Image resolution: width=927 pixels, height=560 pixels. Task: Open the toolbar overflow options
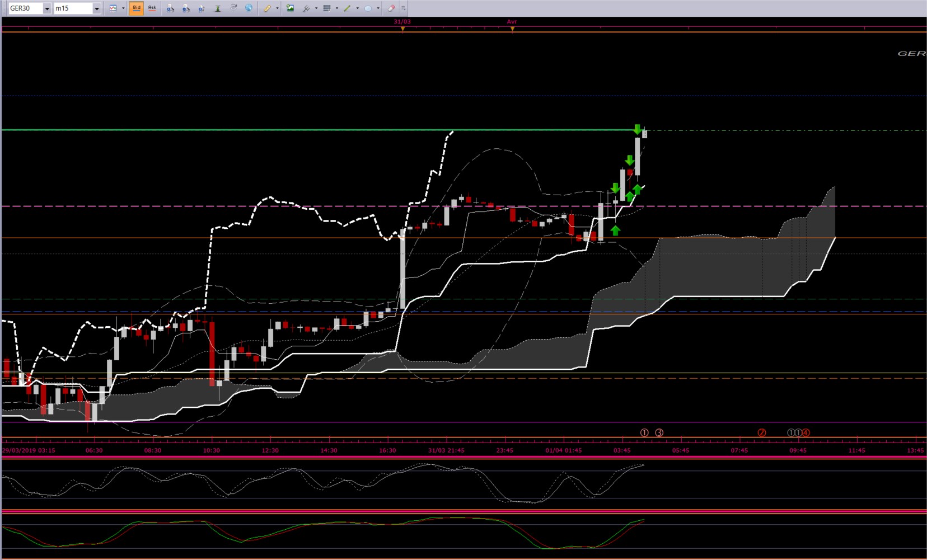[404, 8]
